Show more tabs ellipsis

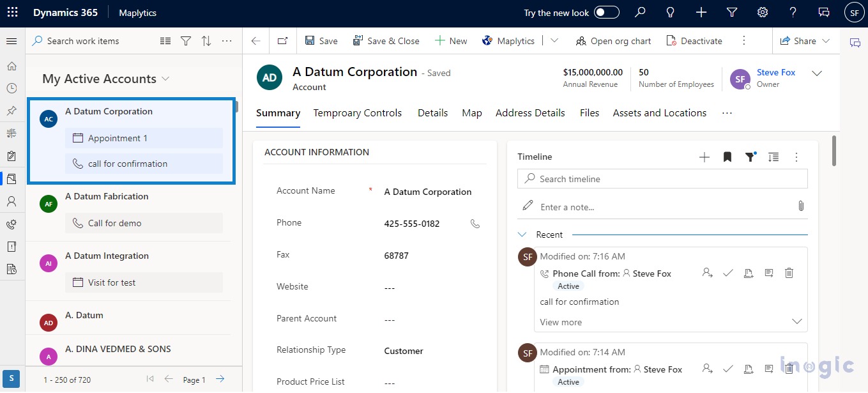coord(727,113)
